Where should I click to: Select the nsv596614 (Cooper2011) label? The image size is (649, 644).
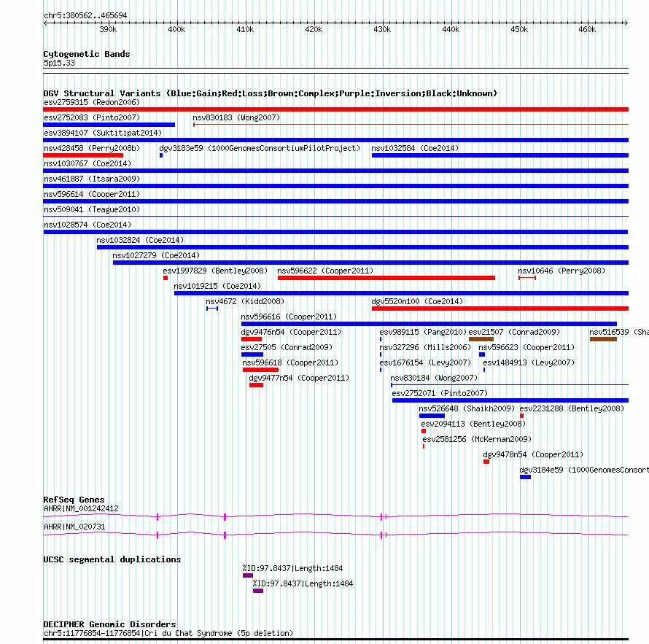click(x=92, y=194)
